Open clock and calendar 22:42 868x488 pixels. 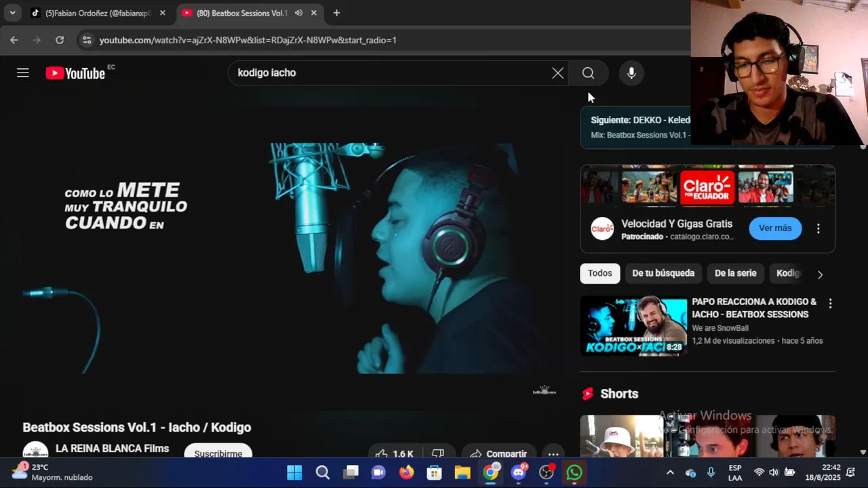pos(823,472)
